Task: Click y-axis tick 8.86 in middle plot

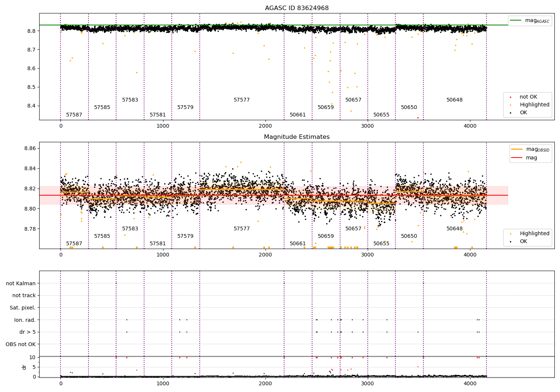Action: click(x=30, y=149)
